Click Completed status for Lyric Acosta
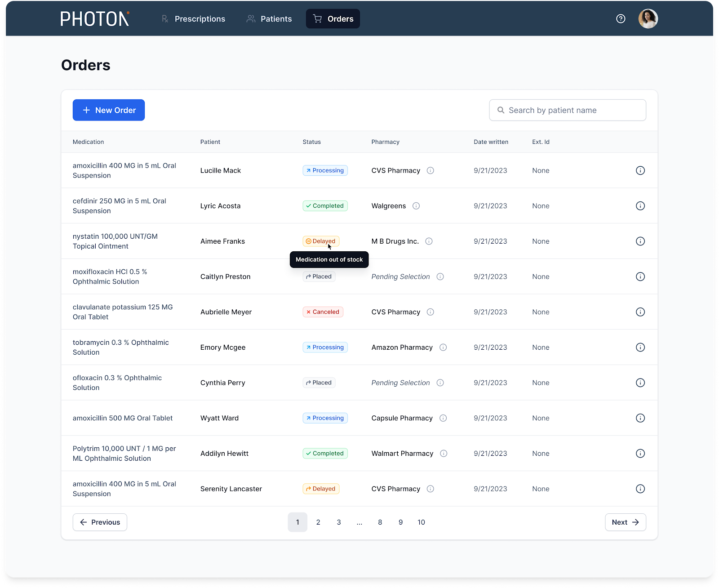Image resolution: width=719 pixels, height=588 pixels. click(x=325, y=206)
